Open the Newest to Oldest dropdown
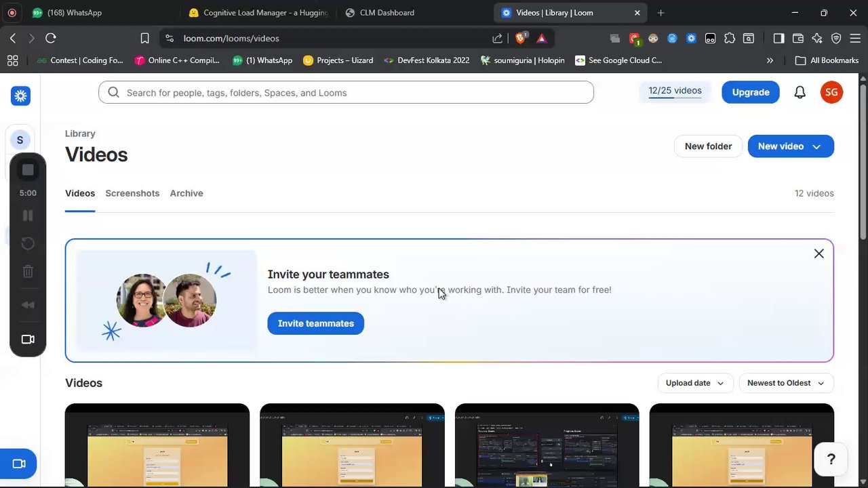Viewport: 868px width, 488px height. pos(787,383)
